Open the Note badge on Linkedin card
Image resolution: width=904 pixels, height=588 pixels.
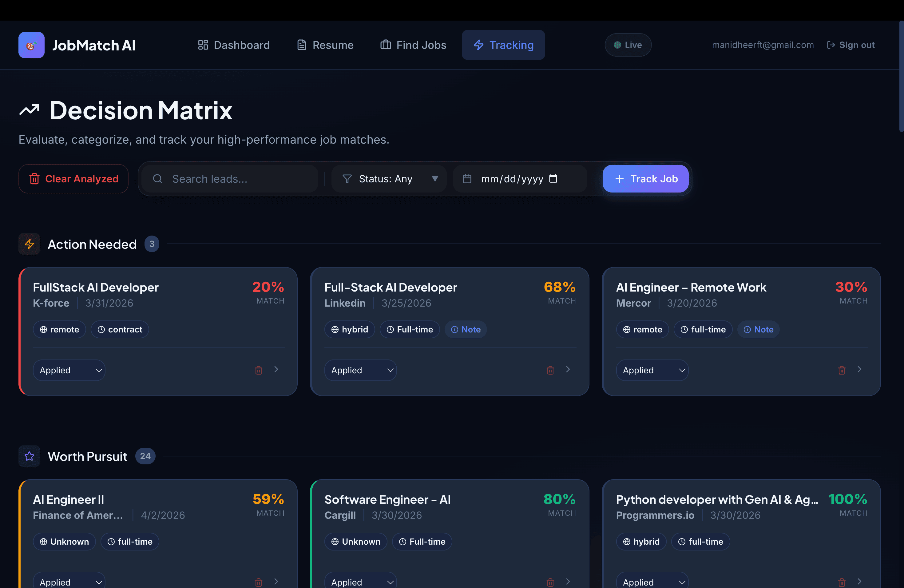466,330
